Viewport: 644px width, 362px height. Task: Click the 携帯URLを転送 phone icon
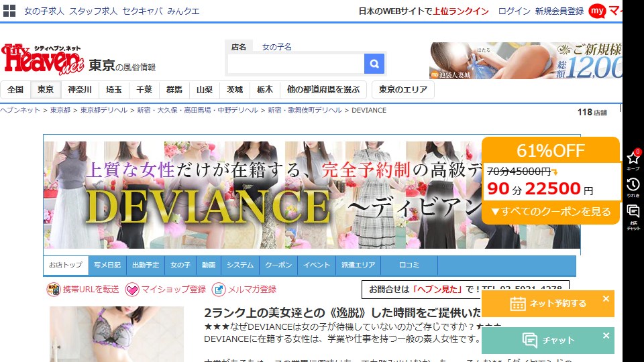coord(53,290)
